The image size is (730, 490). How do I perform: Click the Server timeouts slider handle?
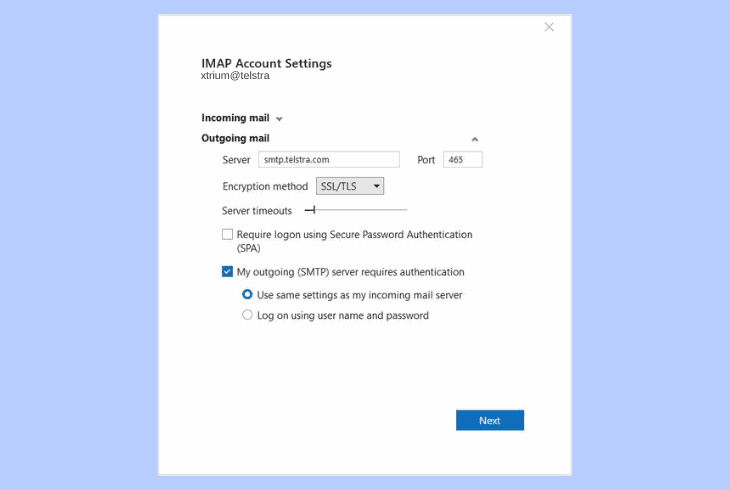[x=313, y=210]
